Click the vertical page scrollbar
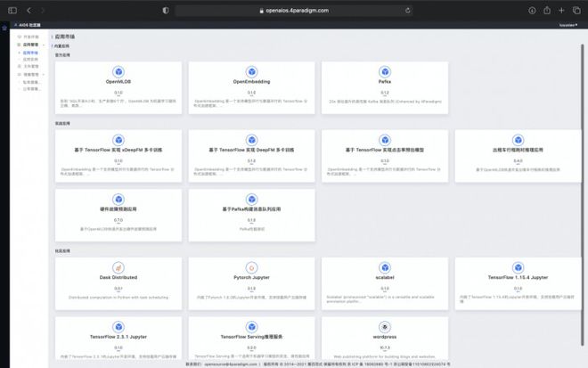This screenshot has height=368, width=588. point(583,195)
